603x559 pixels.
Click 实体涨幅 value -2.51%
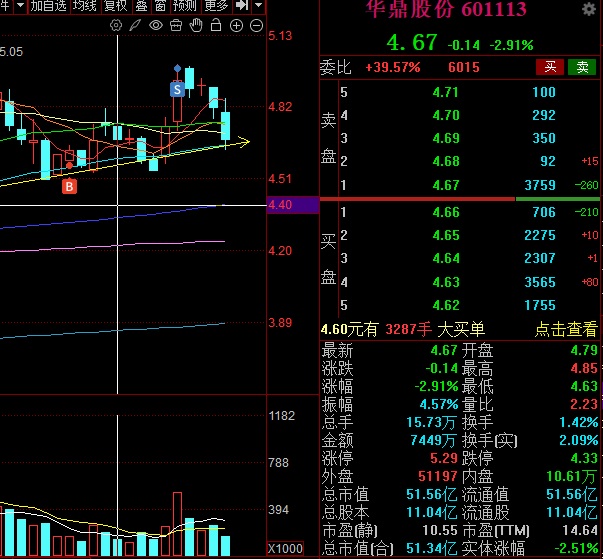(577, 549)
